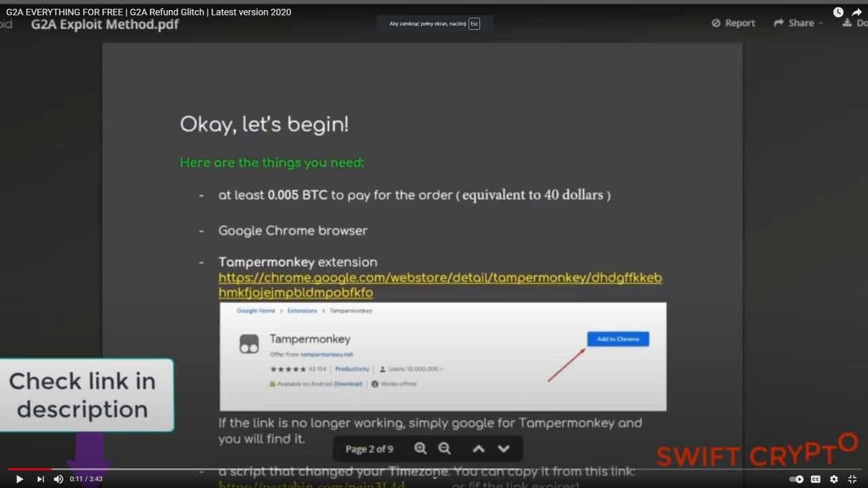The height and width of the screenshot is (488, 868).
Task: Click the Add to Chrome button
Action: [x=618, y=339]
